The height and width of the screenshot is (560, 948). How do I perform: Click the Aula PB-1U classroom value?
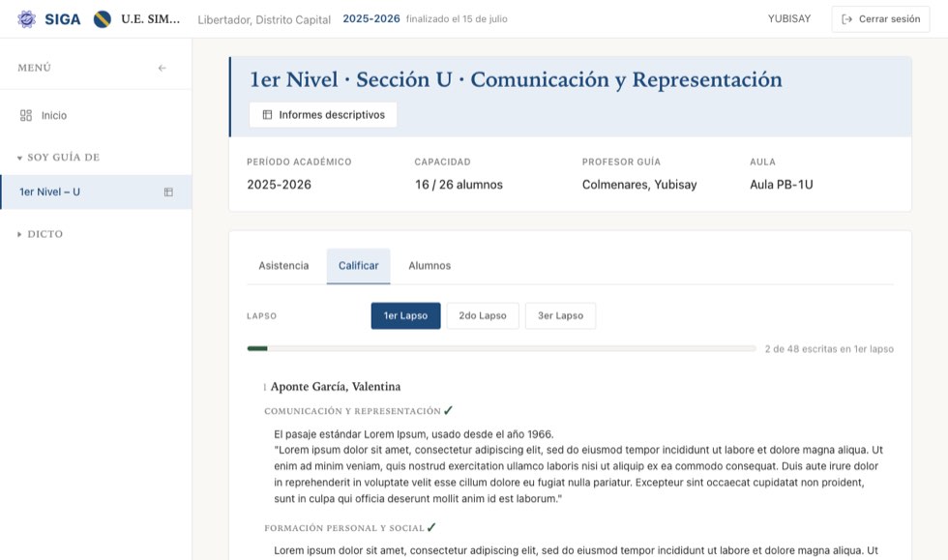(782, 185)
